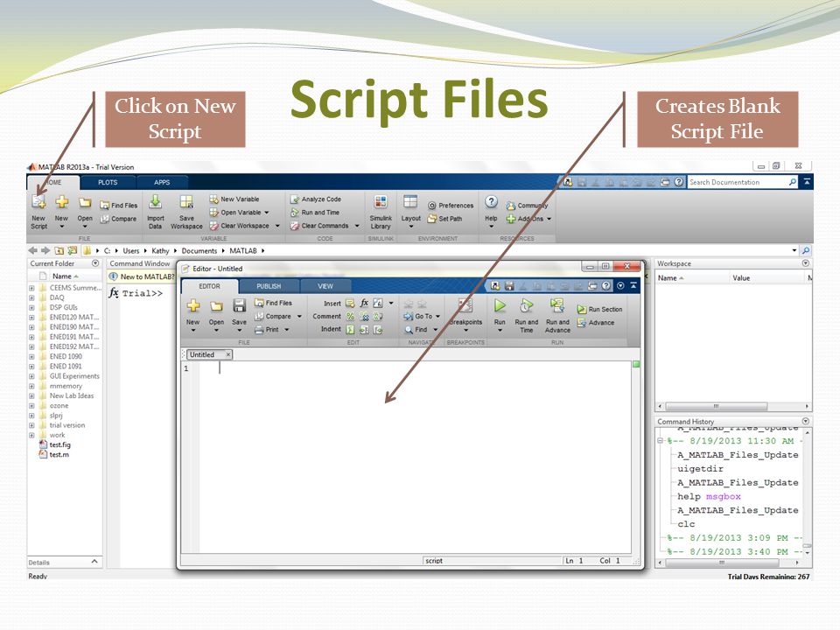The image size is (840, 630).
Task: Open Workspace panel actions menu
Action: [x=806, y=263]
